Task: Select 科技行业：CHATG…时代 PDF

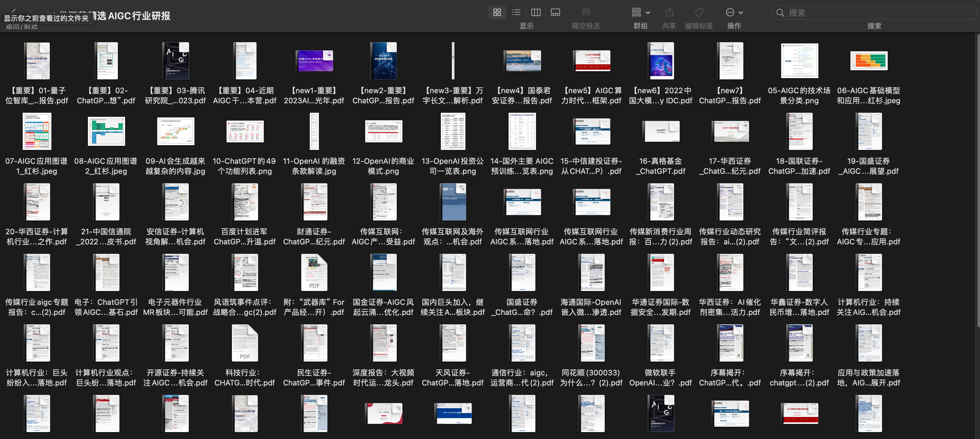Action: [x=245, y=343]
